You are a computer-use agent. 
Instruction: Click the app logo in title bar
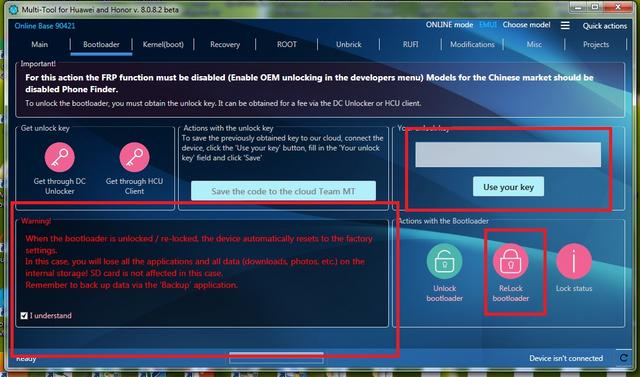(13, 9)
